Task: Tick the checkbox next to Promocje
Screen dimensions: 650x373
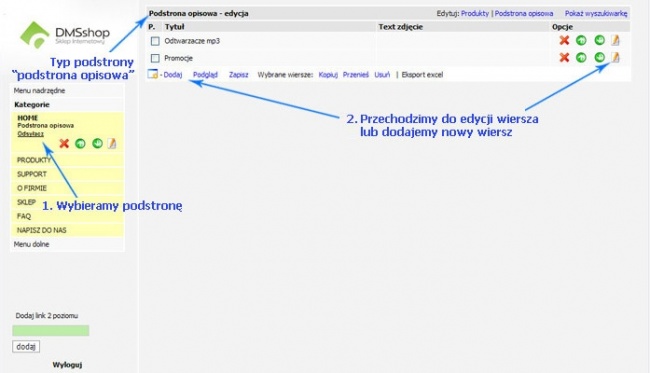Action: [155, 58]
